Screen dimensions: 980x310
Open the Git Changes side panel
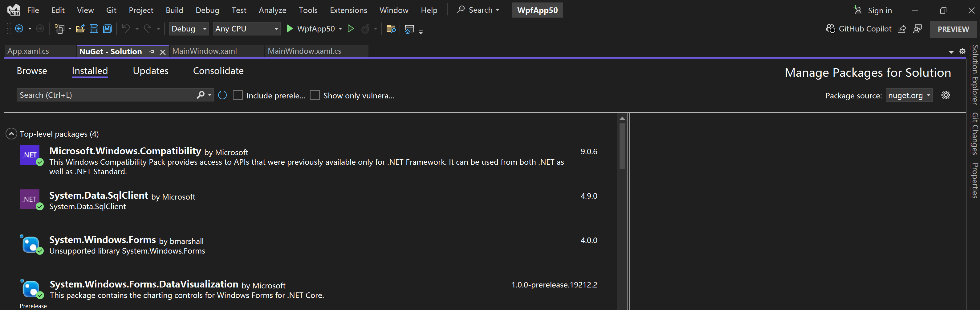[x=975, y=134]
